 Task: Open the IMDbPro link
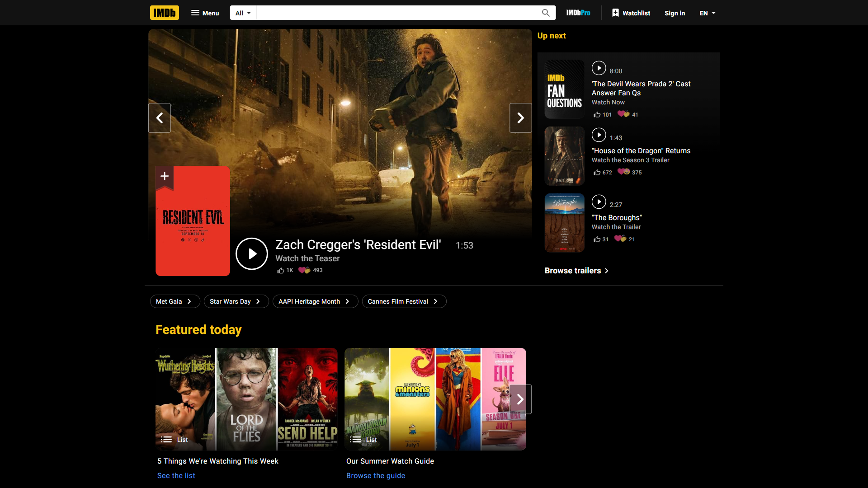pos(578,13)
